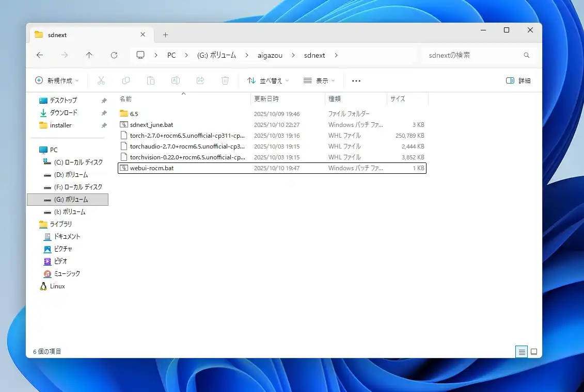
Task: Click the sdnextの検索 search box
Action: (472, 55)
